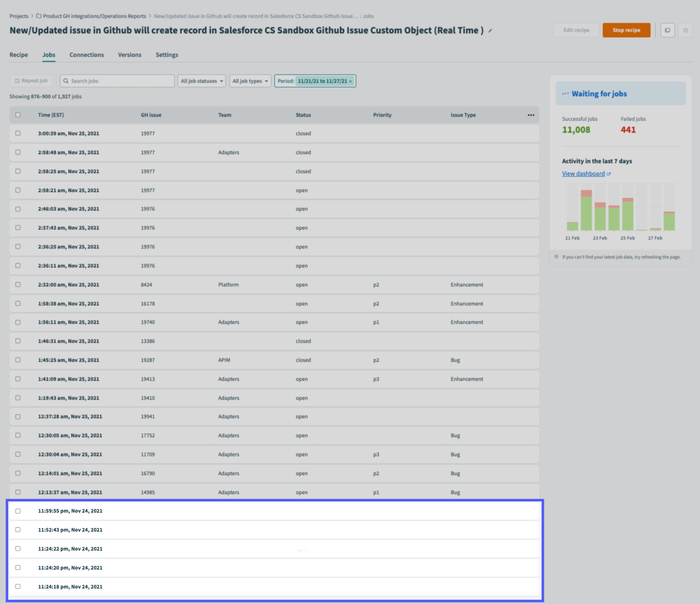700x604 pixels.
Task: Open column options via the ellipsis icon
Action: tap(531, 115)
